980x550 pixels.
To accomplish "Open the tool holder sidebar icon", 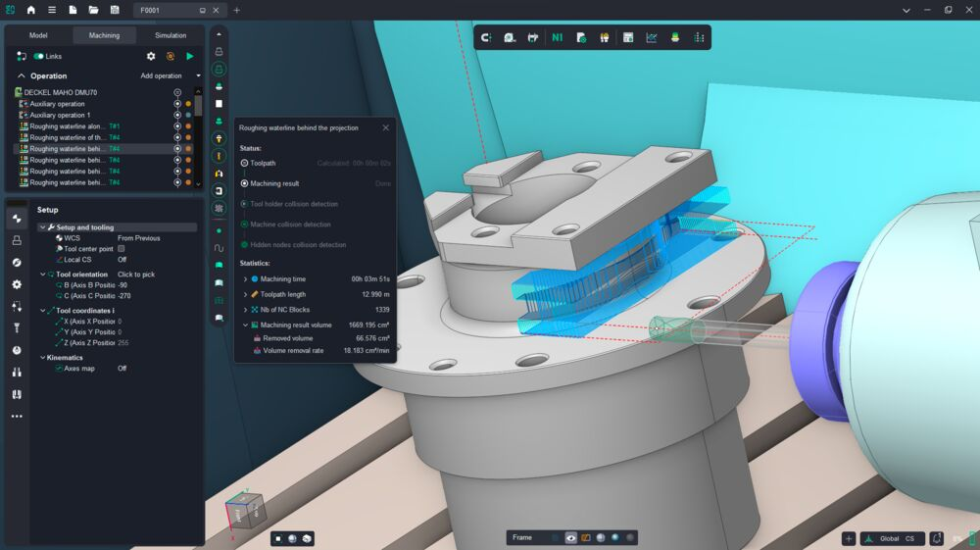I will click(x=17, y=328).
